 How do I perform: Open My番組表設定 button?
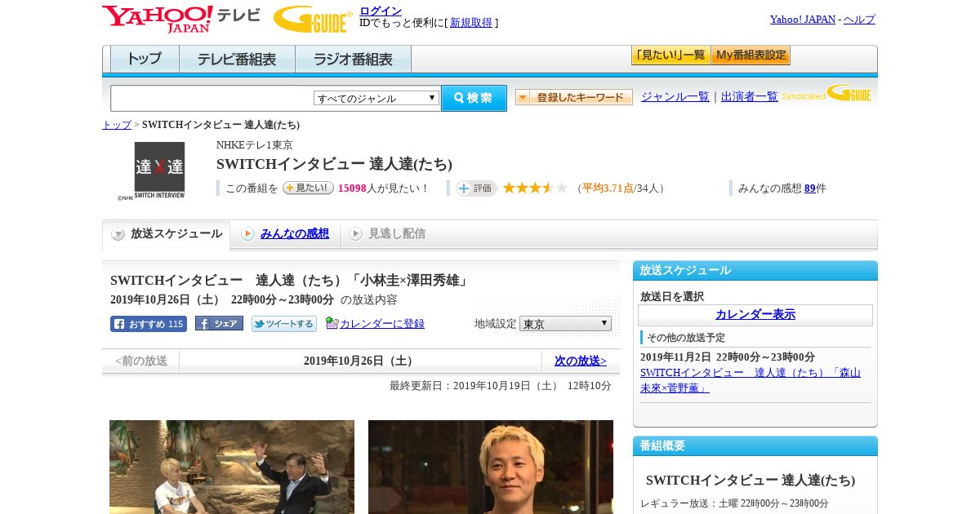pyautogui.click(x=751, y=55)
